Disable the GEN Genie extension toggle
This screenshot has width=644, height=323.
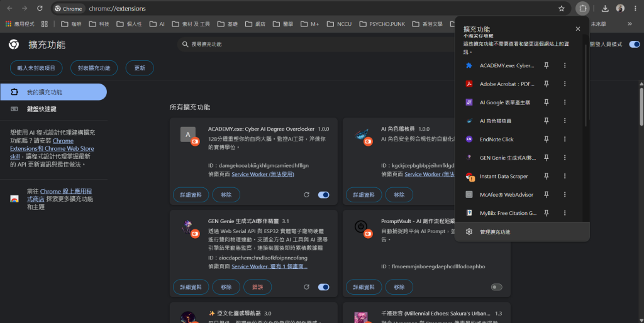324,287
